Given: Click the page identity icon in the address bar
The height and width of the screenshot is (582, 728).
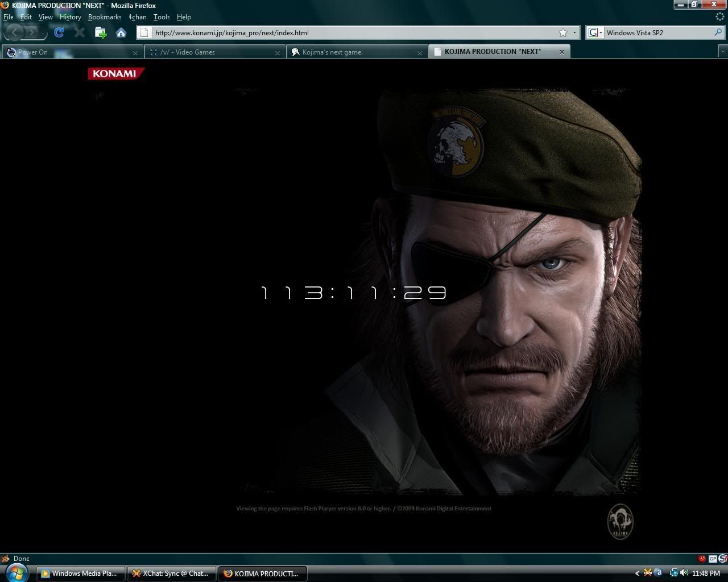Looking at the screenshot, I should pyautogui.click(x=144, y=32).
